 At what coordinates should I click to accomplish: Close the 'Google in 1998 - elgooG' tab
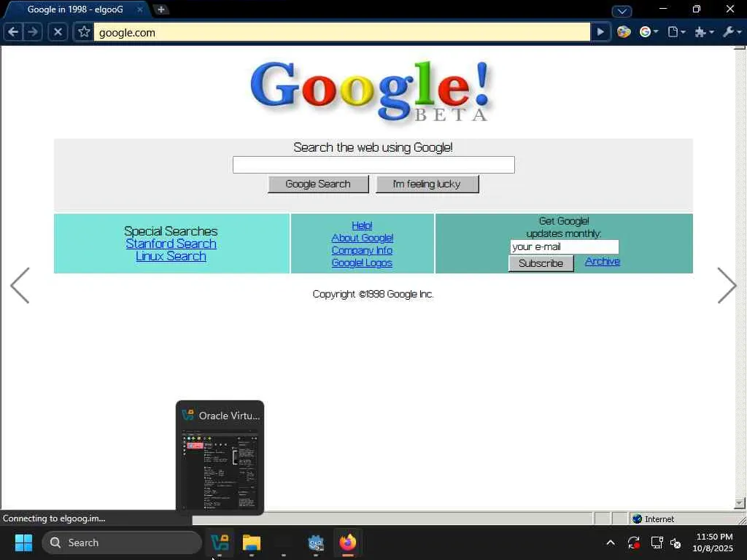[x=139, y=9]
